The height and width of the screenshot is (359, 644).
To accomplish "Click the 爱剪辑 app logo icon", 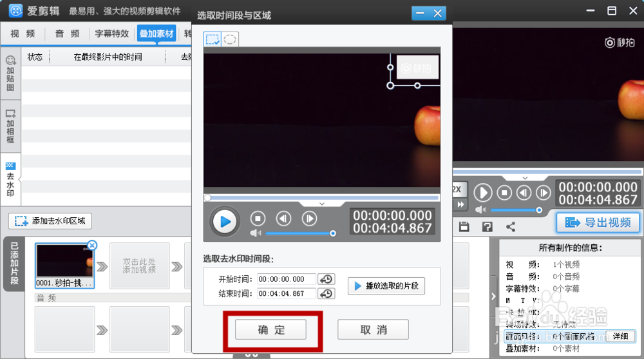I will [x=15, y=11].
